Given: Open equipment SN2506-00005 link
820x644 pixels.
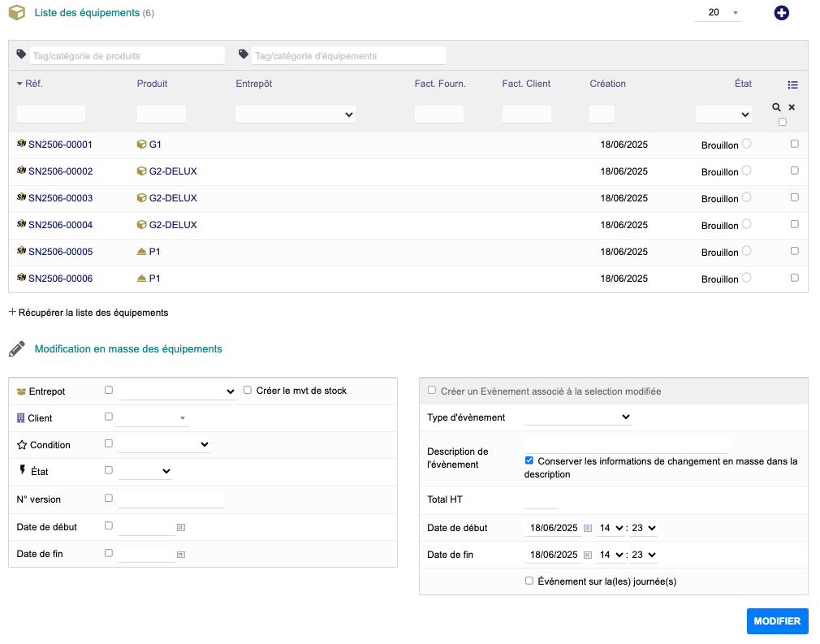Looking at the screenshot, I should tap(60, 252).
